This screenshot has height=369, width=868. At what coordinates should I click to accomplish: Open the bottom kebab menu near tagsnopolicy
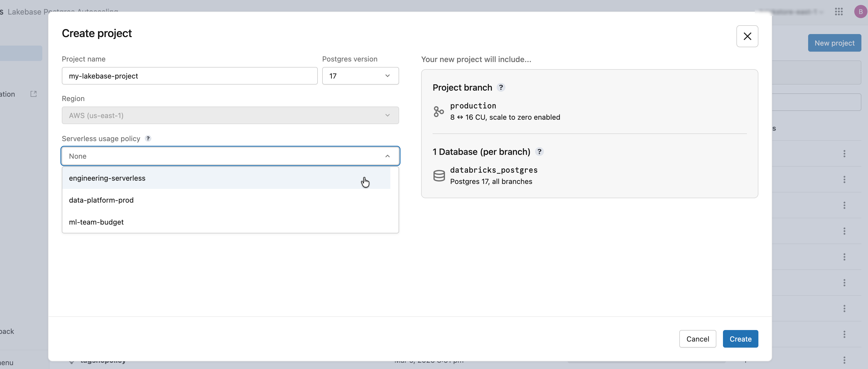(844, 360)
